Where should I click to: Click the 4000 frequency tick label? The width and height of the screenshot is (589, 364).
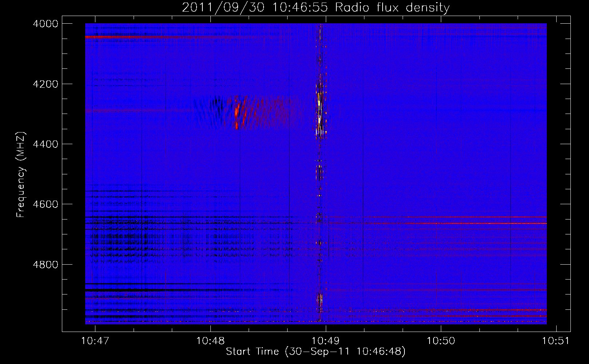[x=46, y=24]
